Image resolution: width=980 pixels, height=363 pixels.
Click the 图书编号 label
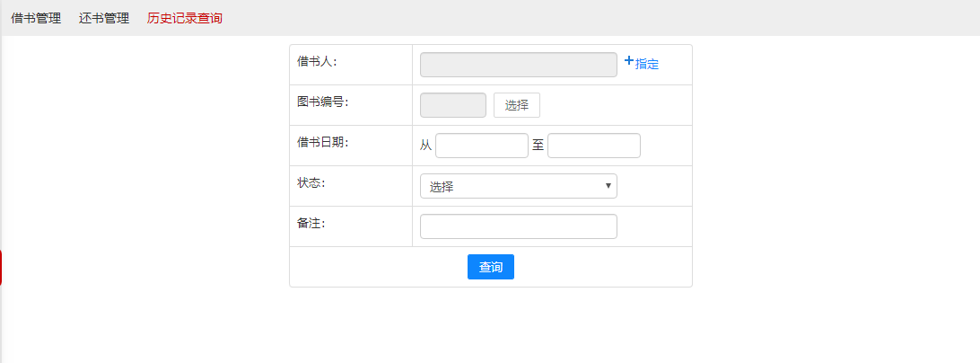[322, 102]
